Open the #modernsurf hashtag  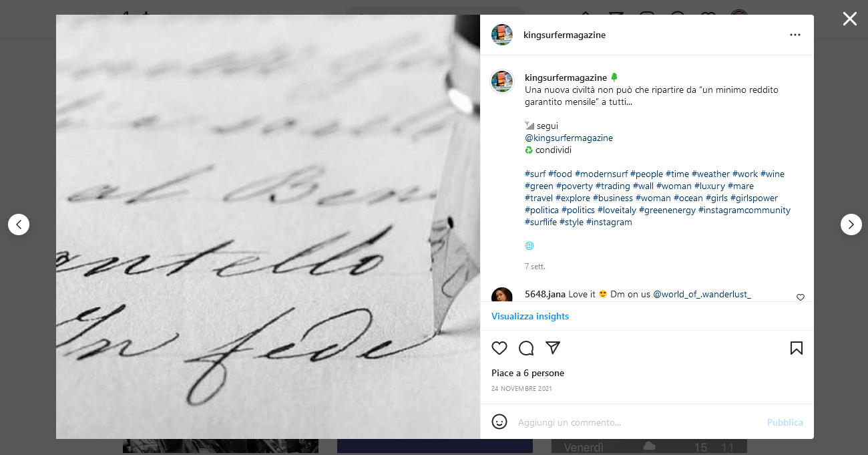(601, 174)
